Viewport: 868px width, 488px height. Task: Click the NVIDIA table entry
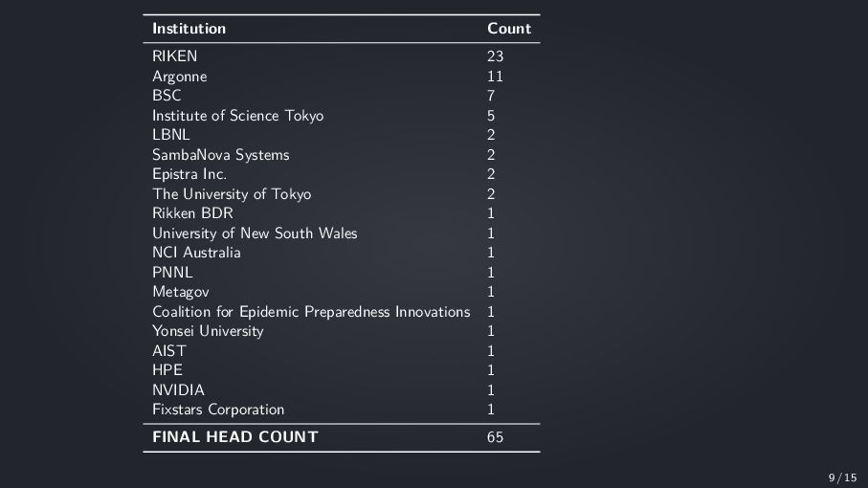point(178,390)
